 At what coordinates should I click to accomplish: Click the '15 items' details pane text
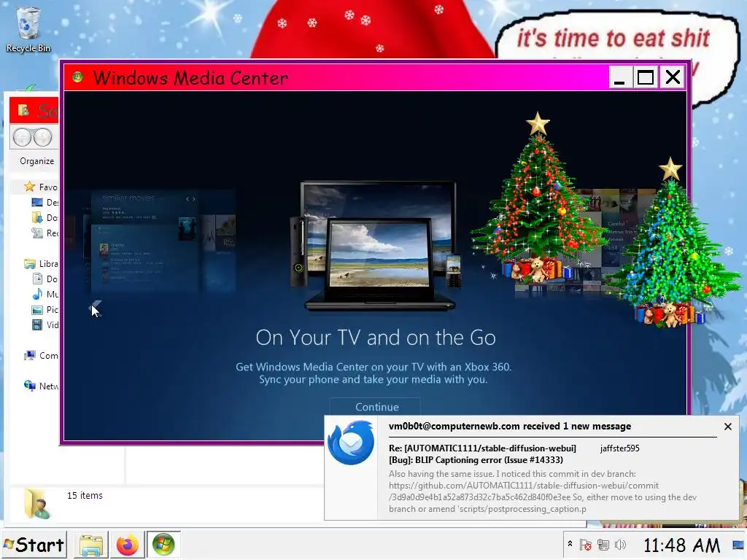[x=85, y=495]
